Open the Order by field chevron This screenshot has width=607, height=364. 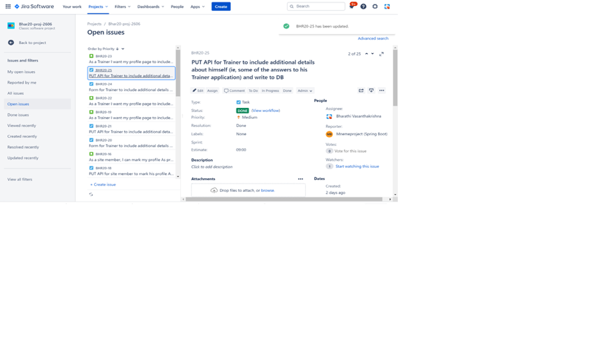[x=123, y=49]
